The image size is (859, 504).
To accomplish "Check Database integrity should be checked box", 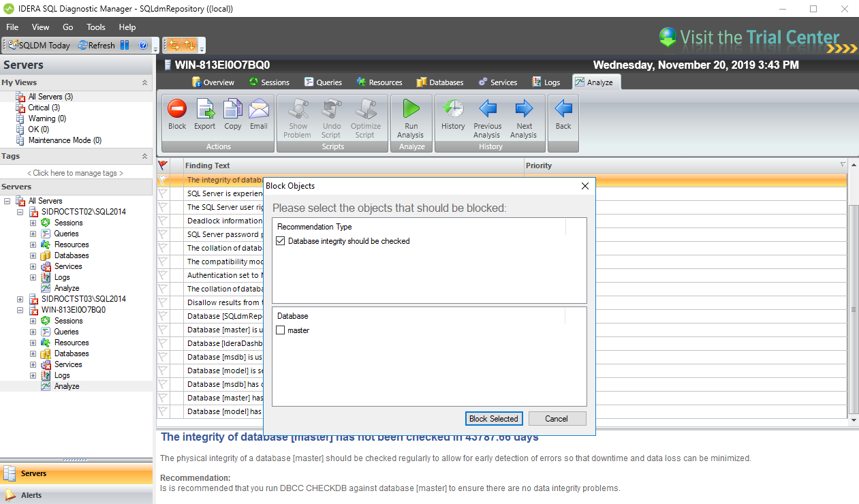I will tap(281, 241).
